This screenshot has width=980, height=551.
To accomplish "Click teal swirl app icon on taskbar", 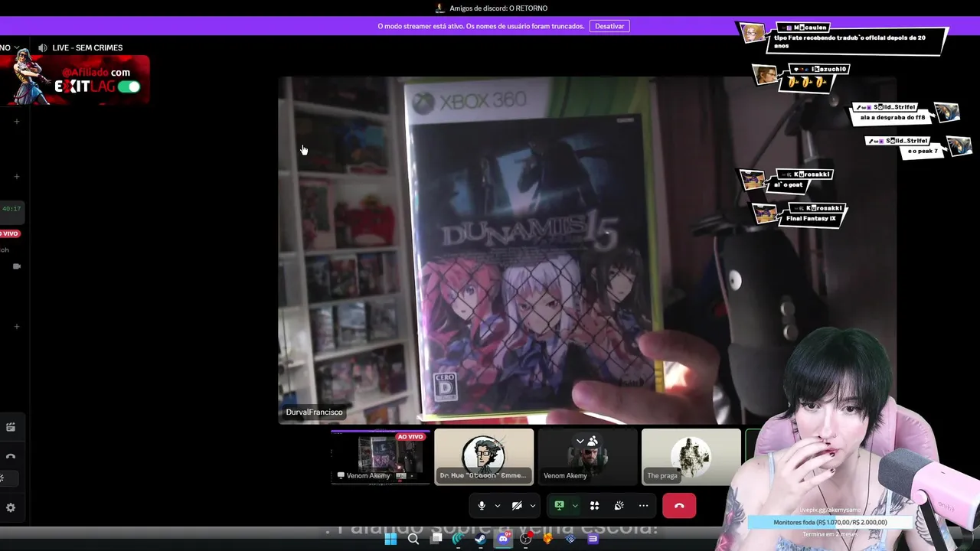I will coord(458,539).
